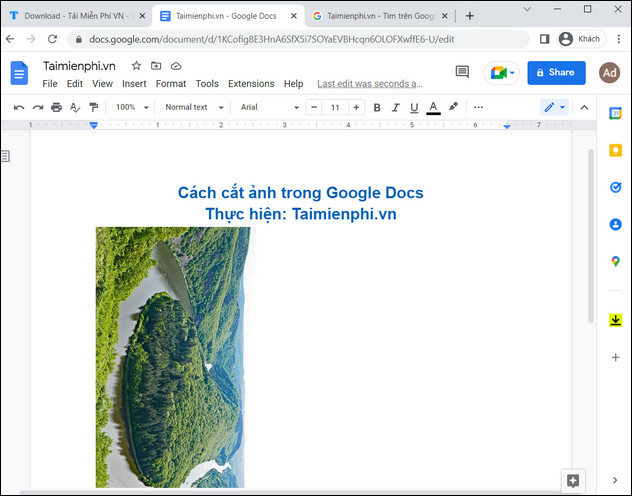Image resolution: width=632 pixels, height=496 pixels.
Task: Open the zoom 100% dropdown
Action: click(x=132, y=107)
